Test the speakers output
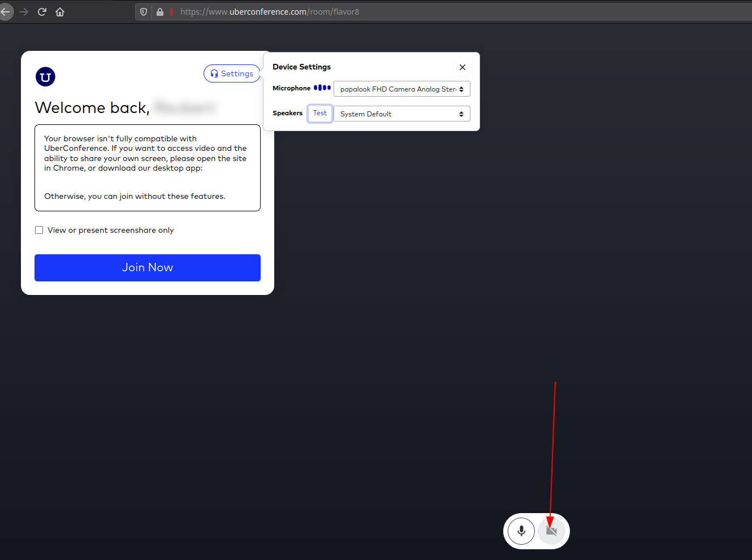This screenshot has height=560, width=752. pyautogui.click(x=319, y=113)
